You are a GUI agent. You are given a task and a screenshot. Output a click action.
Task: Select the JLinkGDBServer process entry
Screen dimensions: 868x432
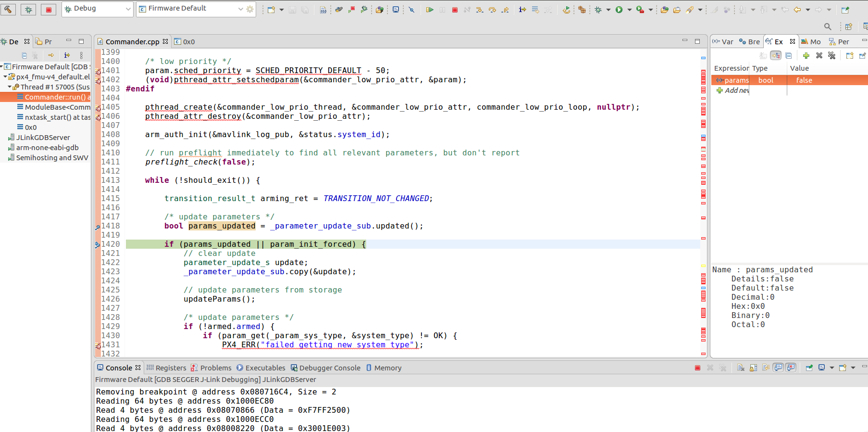tap(39, 138)
